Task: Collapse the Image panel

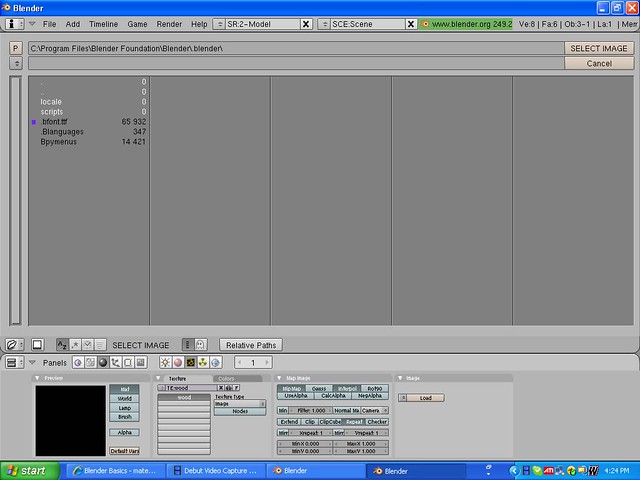Action: coord(400,378)
